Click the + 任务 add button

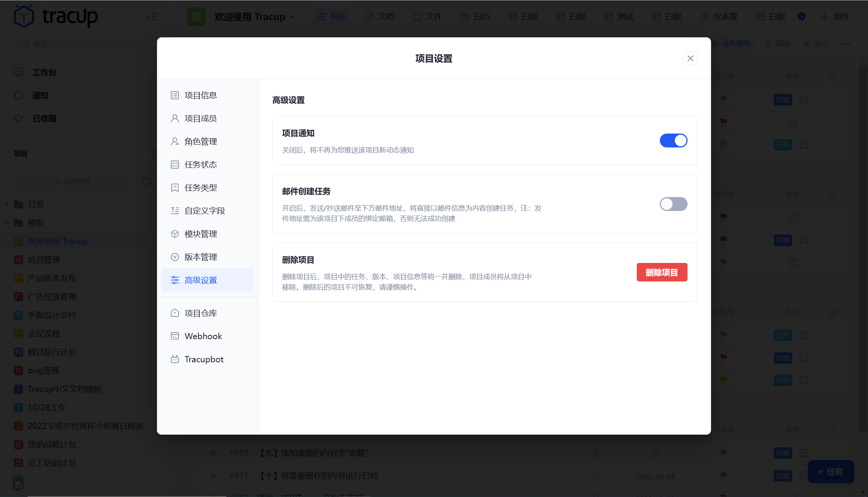click(x=830, y=472)
